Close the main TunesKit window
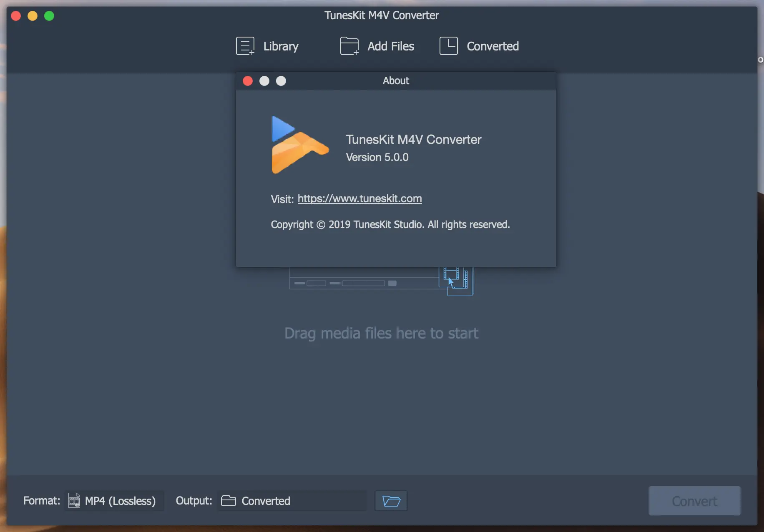The width and height of the screenshot is (764, 532). coord(16,16)
